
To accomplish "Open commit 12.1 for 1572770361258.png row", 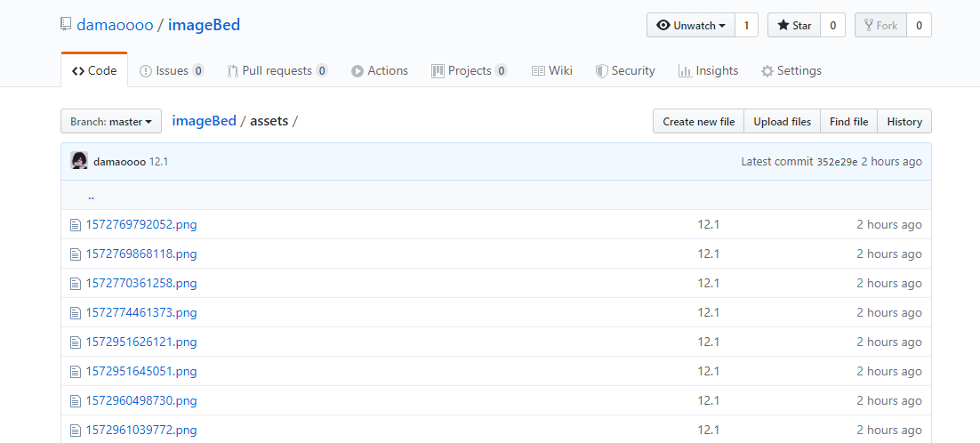I will (x=708, y=283).
